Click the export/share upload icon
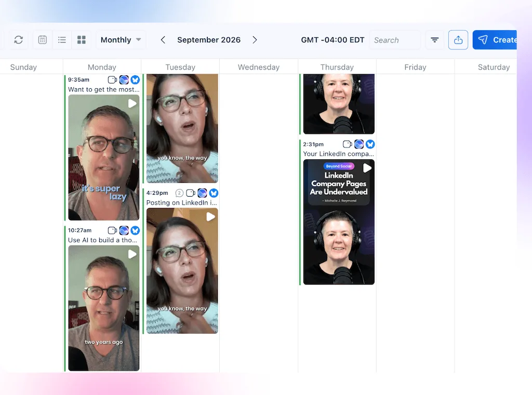532x395 pixels. point(458,40)
